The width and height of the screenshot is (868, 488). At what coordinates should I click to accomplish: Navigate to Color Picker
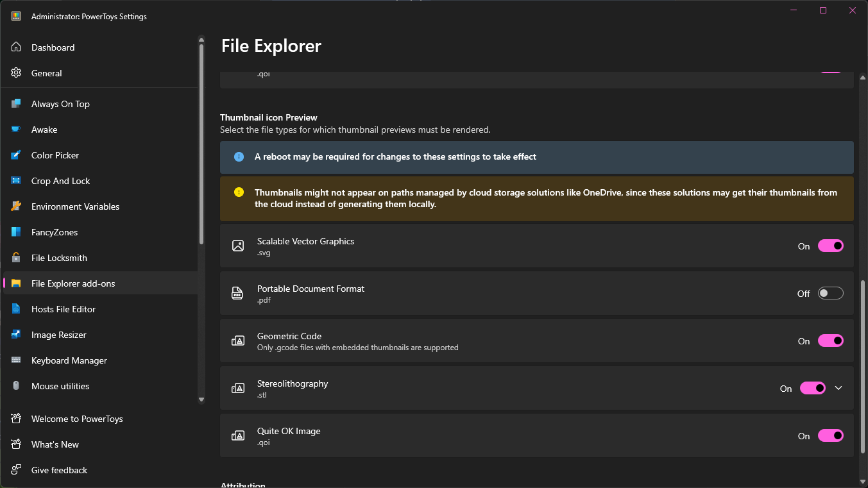pos(101,155)
